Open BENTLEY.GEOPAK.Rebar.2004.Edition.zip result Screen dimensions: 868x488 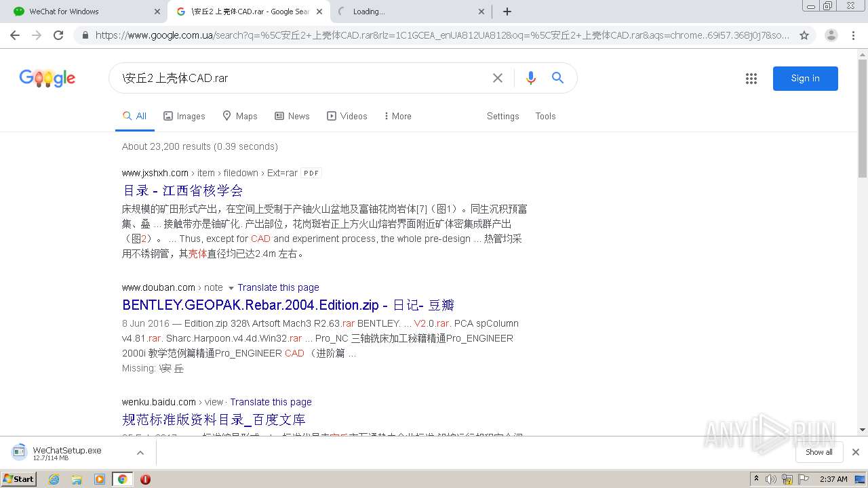point(288,305)
